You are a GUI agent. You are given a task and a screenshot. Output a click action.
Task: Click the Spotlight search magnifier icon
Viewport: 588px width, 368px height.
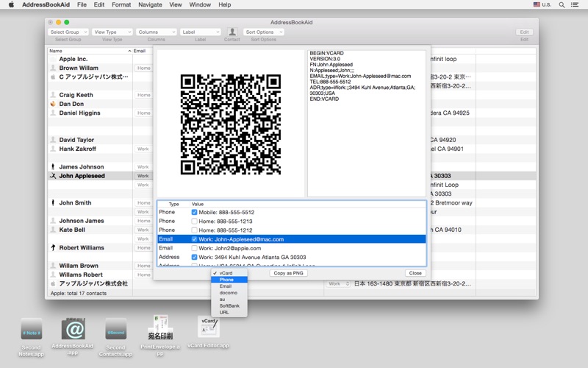(x=563, y=4)
